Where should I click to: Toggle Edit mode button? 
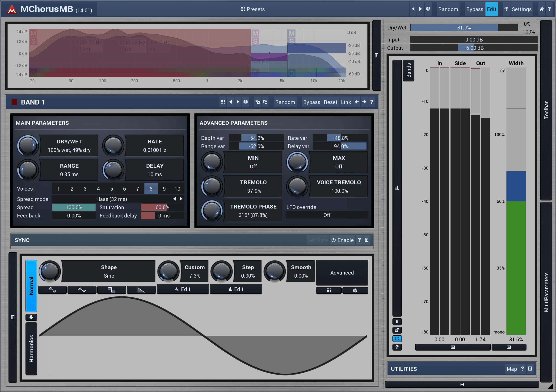tap(491, 9)
